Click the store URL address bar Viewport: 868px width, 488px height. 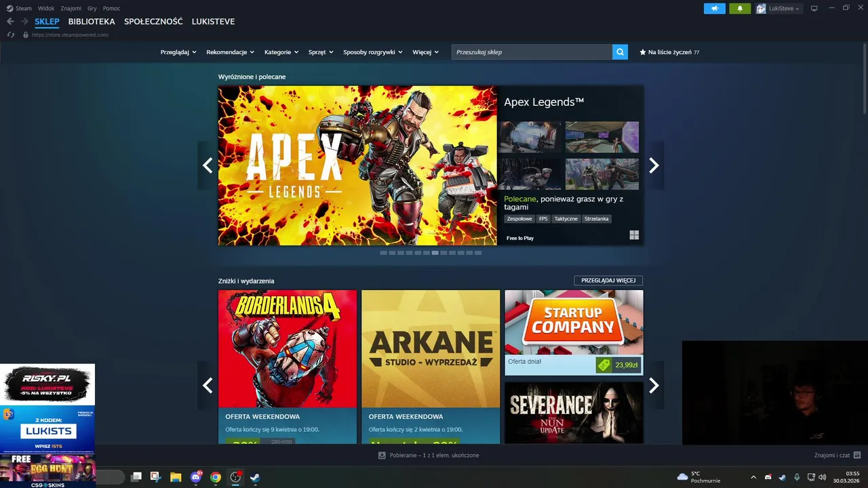[x=70, y=35]
